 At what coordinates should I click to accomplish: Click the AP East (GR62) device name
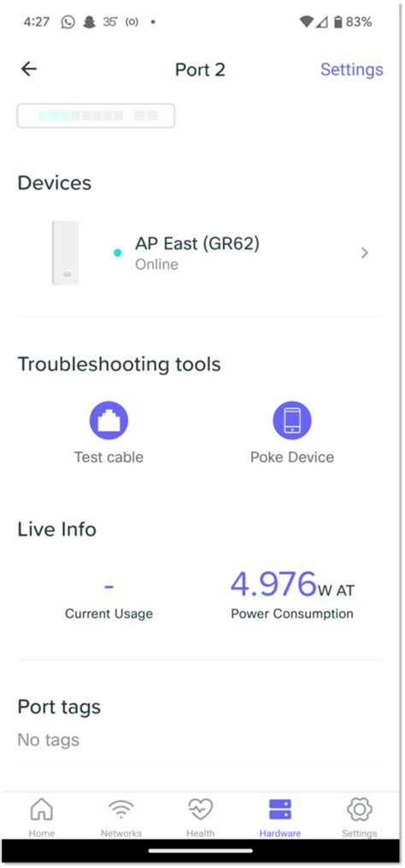click(197, 243)
